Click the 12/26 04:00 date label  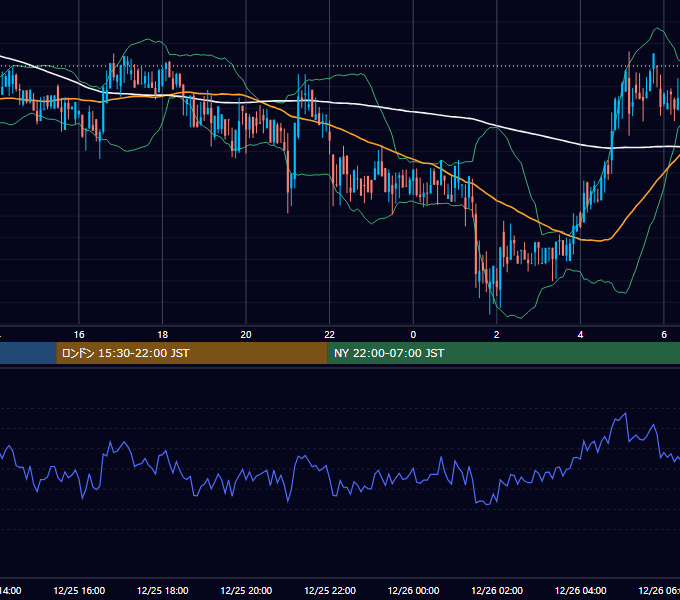click(581, 590)
